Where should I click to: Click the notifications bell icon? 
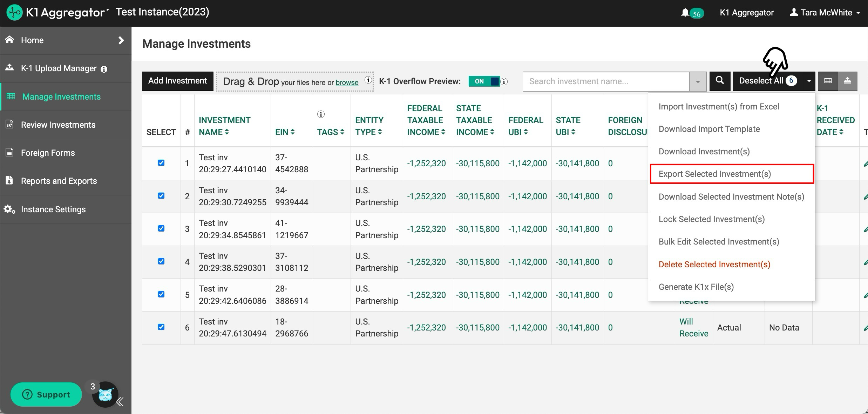coord(685,13)
